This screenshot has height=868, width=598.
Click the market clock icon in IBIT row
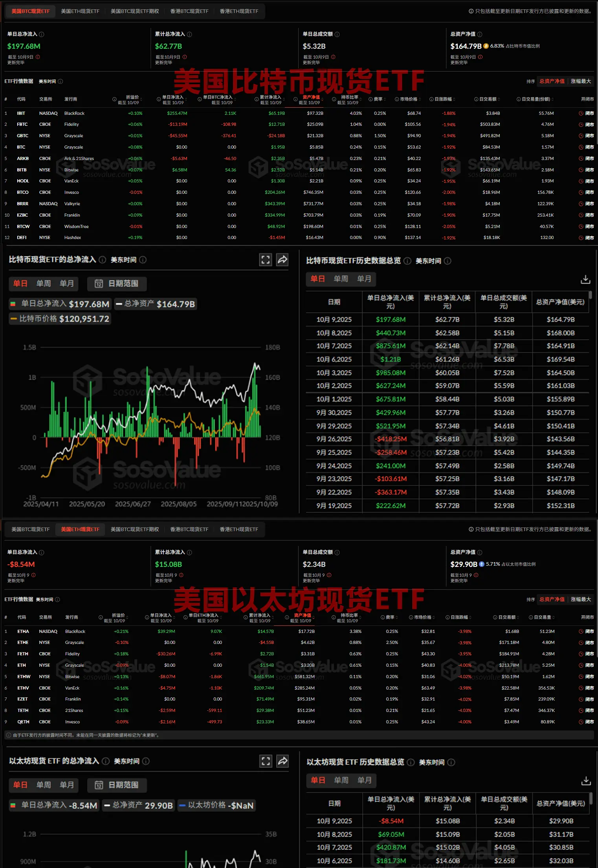tap(581, 113)
